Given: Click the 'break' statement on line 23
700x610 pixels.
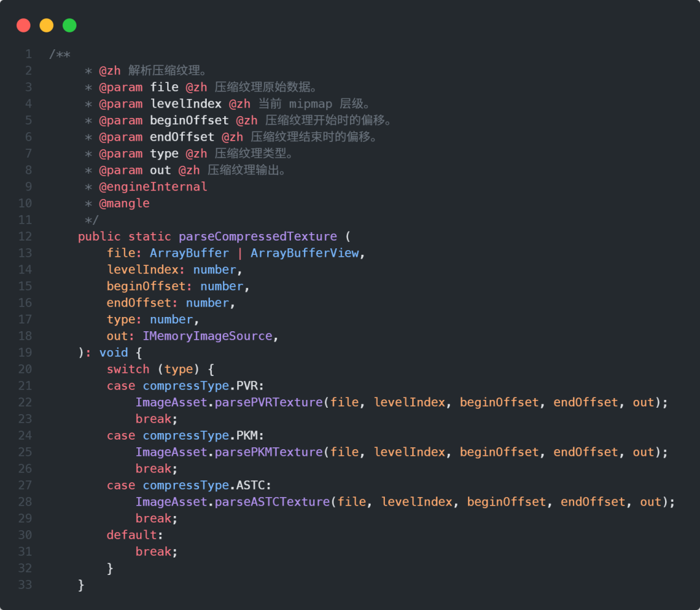Looking at the screenshot, I should (x=153, y=419).
